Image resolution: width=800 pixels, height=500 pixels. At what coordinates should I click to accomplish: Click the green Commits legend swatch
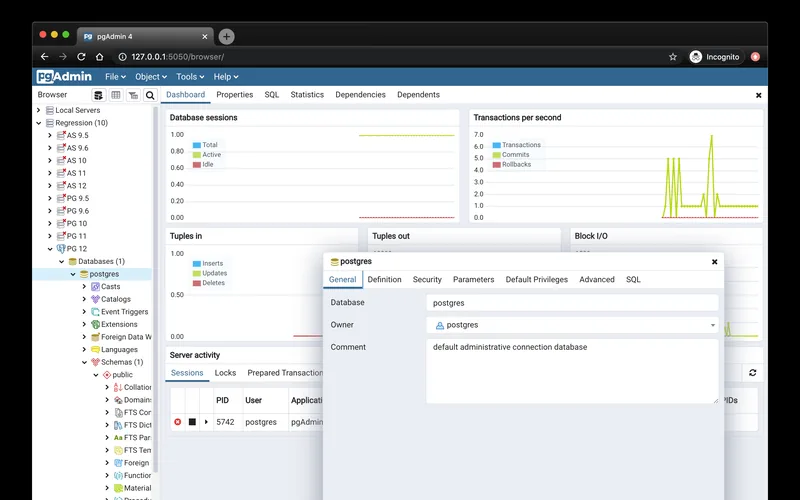(496, 155)
